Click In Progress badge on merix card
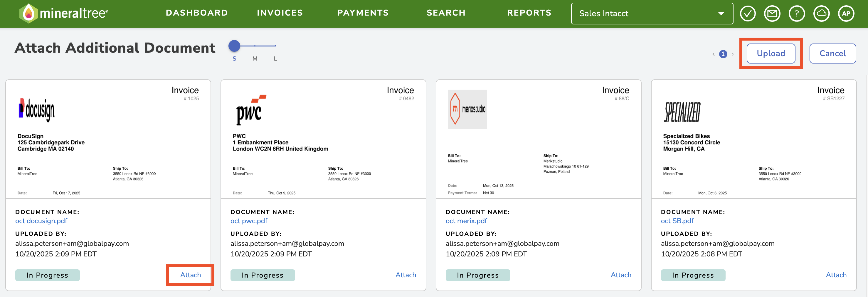This screenshot has width=868, height=297. coord(478,275)
